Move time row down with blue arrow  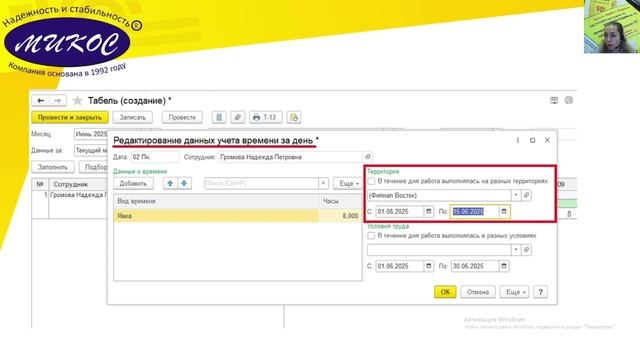184,184
